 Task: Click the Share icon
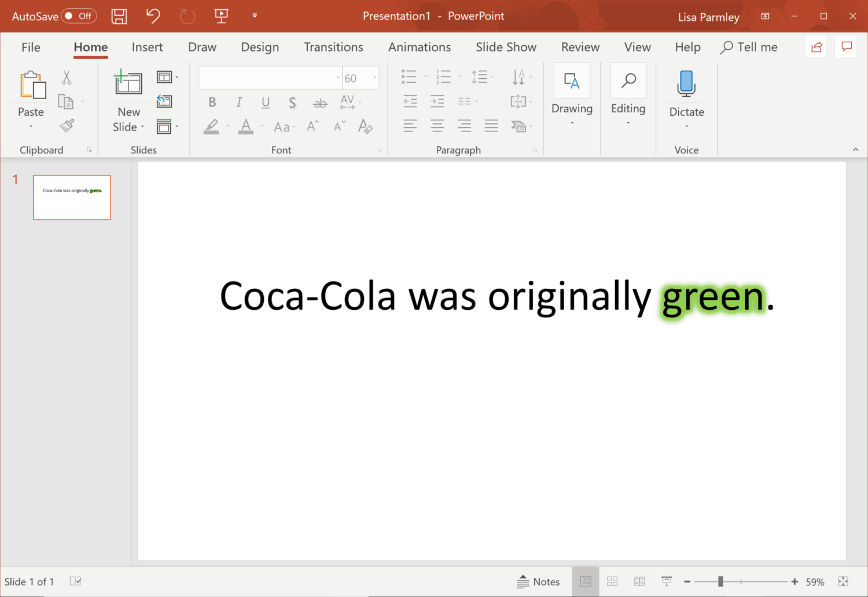point(816,47)
